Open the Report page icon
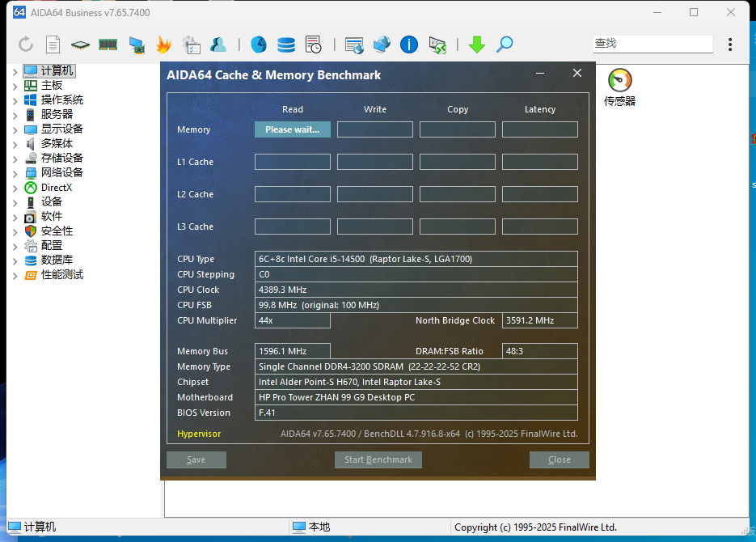 (x=53, y=44)
